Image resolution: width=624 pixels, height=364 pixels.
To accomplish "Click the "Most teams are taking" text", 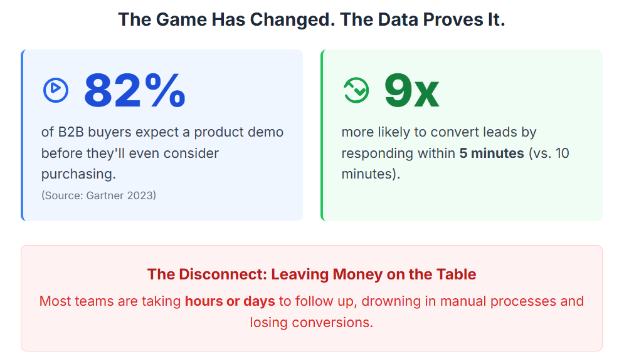I will (x=110, y=301).
